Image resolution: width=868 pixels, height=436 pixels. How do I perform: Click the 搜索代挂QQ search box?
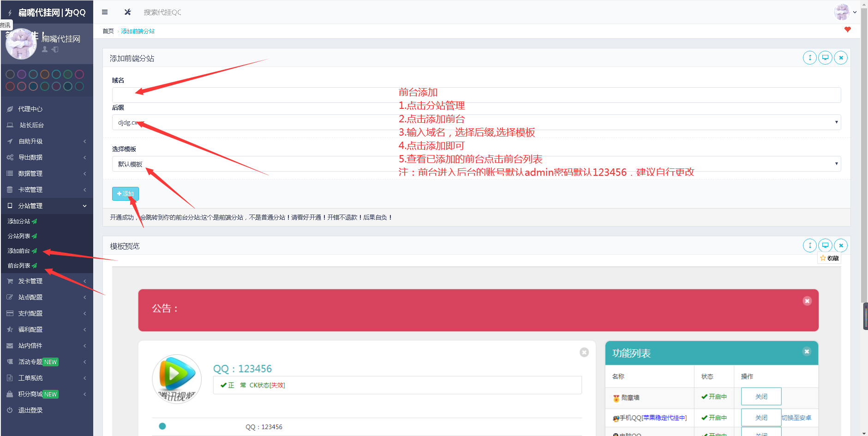(x=162, y=12)
